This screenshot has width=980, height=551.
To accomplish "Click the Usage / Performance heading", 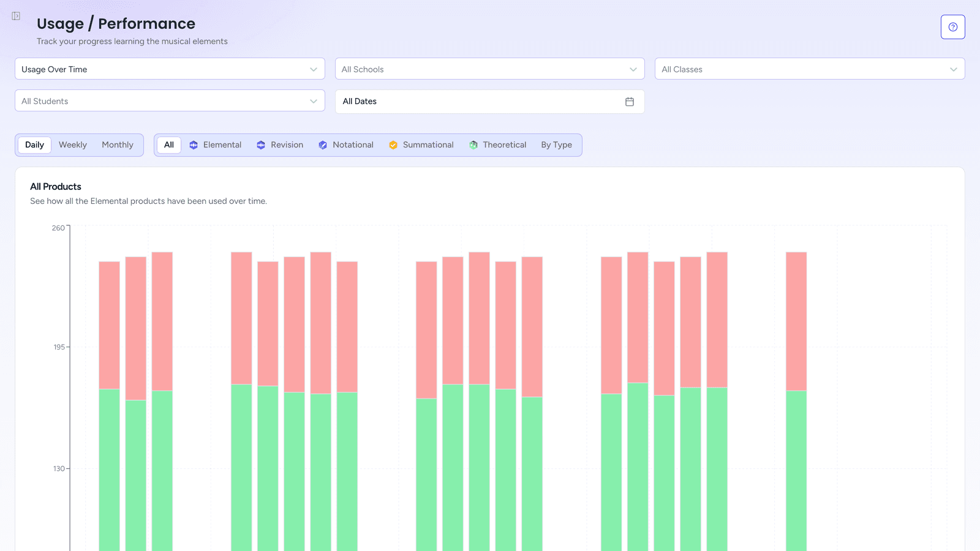I will coord(116,24).
